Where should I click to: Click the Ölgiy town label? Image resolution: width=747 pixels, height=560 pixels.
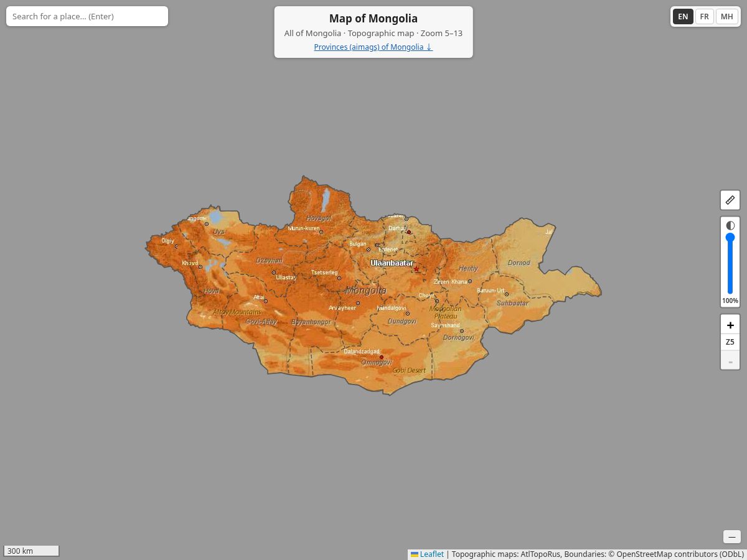click(x=168, y=241)
